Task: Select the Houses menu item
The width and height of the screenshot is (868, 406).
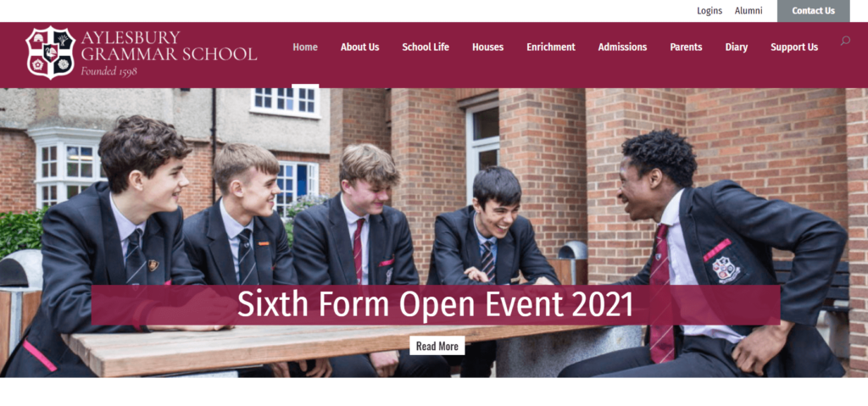Action: [487, 47]
